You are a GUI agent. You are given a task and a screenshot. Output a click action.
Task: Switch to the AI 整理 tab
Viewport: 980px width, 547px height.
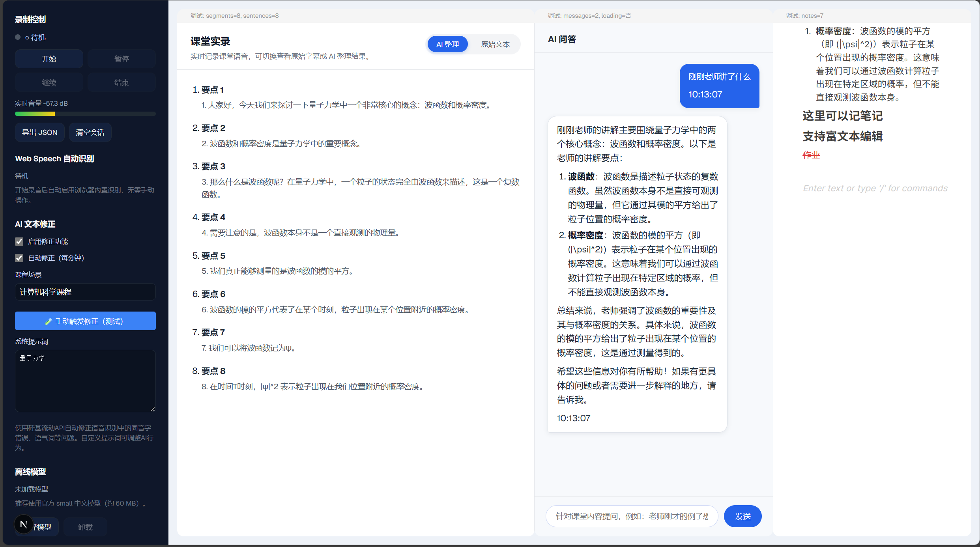pyautogui.click(x=447, y=44)
